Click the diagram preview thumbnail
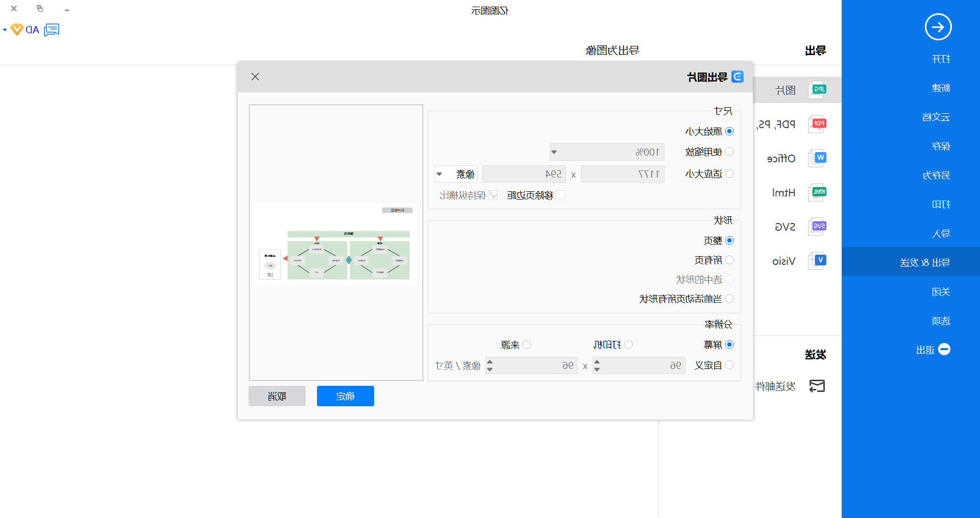This screenshot has width=980, height=518. tap(336, 243)
